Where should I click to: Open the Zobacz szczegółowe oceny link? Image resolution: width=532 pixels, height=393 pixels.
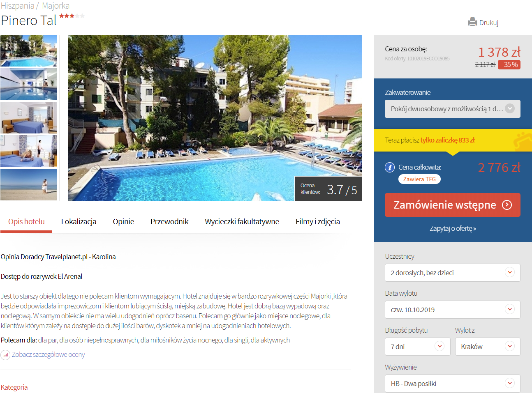click(49, 354)
